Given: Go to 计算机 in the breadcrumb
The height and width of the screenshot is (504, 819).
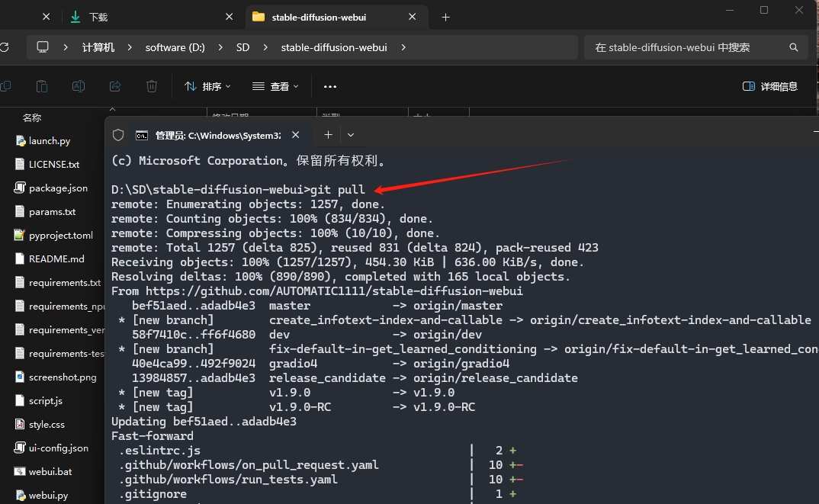Looking at the screenshot, I should (x=98, y=47).
